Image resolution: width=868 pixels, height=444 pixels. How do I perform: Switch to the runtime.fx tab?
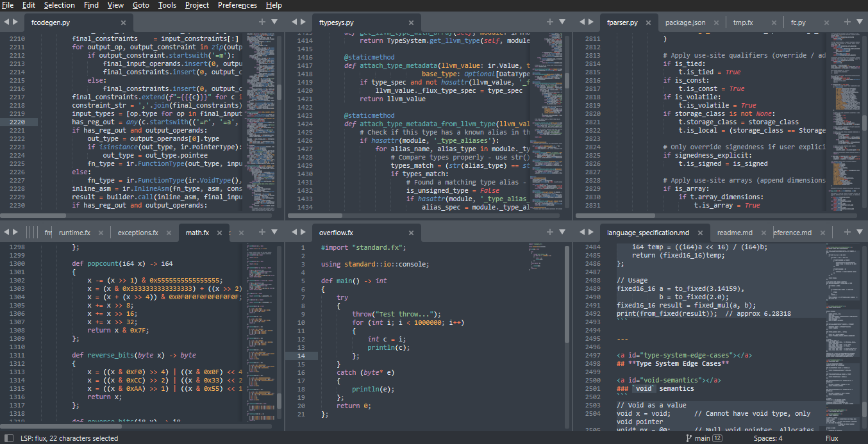coord(74,233)
